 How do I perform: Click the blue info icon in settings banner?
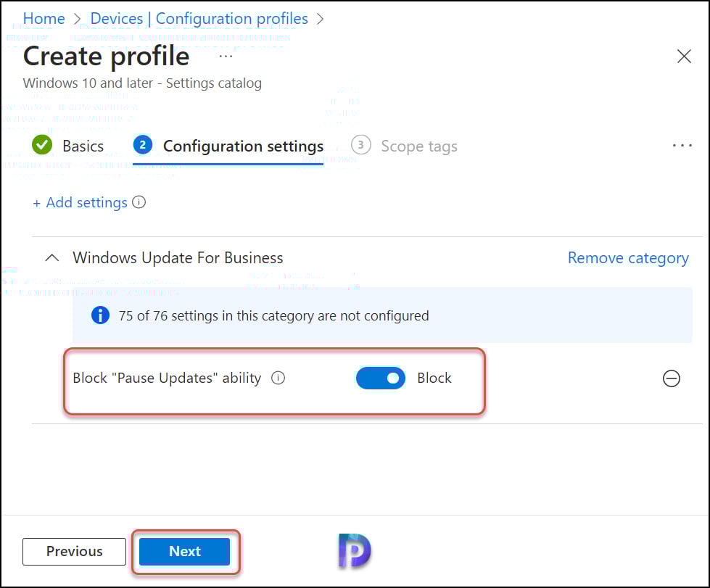pos(100,315)
